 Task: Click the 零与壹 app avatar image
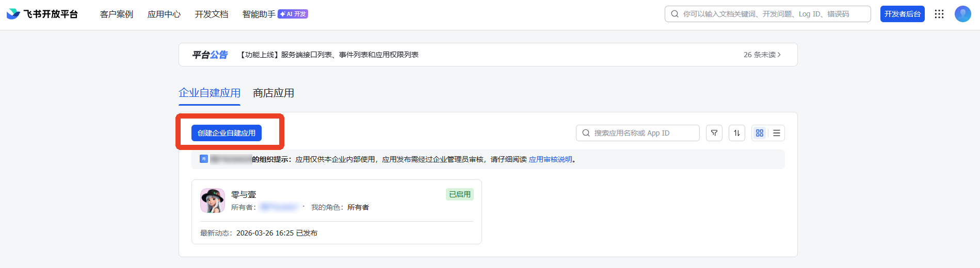point(213,200)
